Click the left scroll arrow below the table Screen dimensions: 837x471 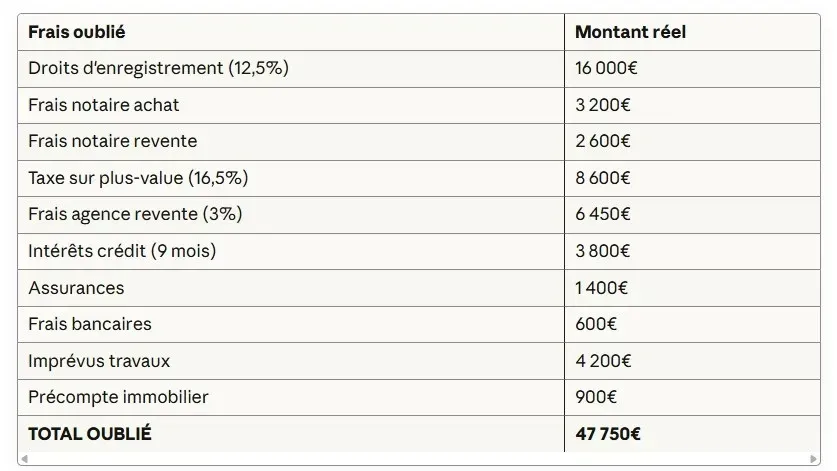[23, 459]
